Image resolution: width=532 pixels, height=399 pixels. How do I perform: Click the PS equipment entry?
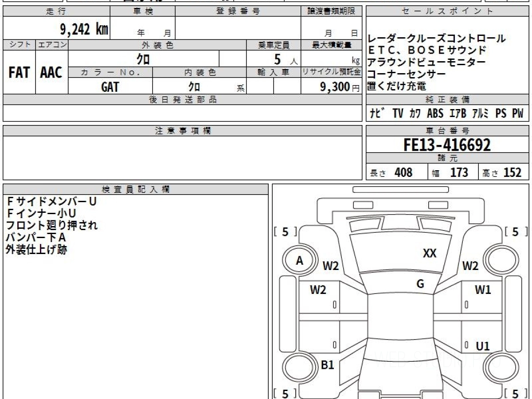click(501, 113)
